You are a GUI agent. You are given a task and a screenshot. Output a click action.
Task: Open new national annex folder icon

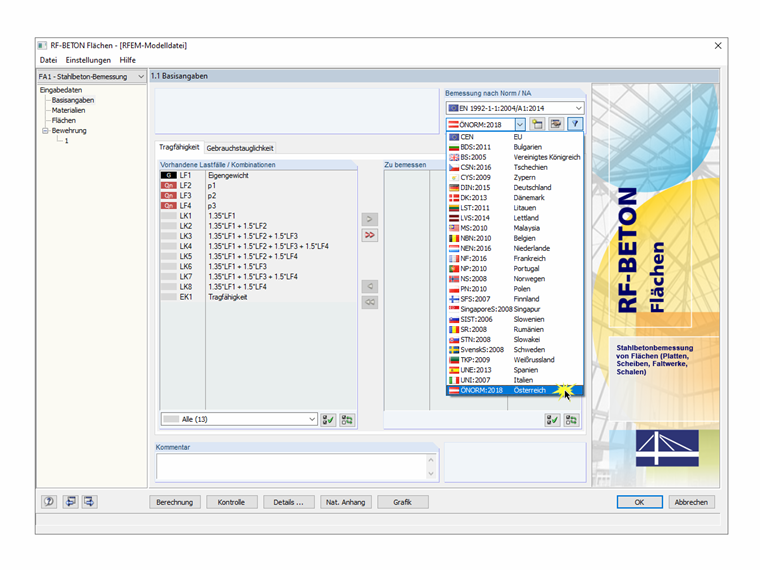coord(537,124)
